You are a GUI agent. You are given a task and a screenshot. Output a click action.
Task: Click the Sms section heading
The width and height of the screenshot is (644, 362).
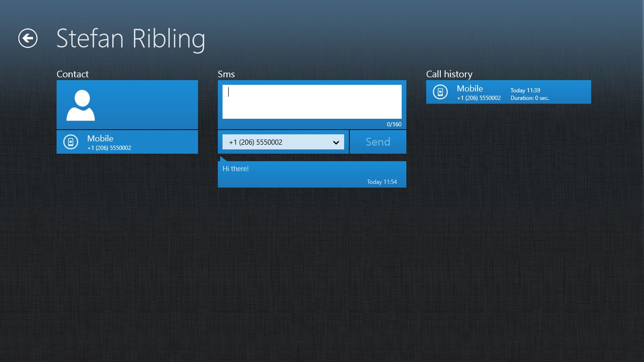tap(226, 74)
